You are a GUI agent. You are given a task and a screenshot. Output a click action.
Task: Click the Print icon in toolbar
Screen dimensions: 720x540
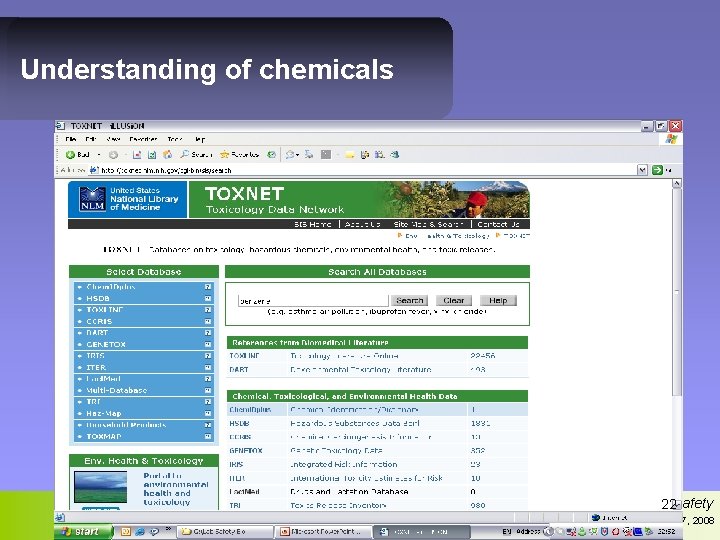[309, 155]
